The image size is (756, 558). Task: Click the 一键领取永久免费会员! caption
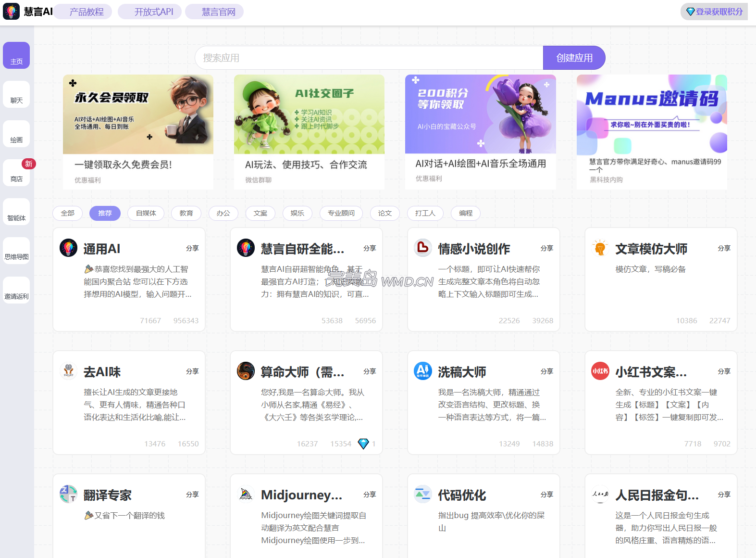123,165
